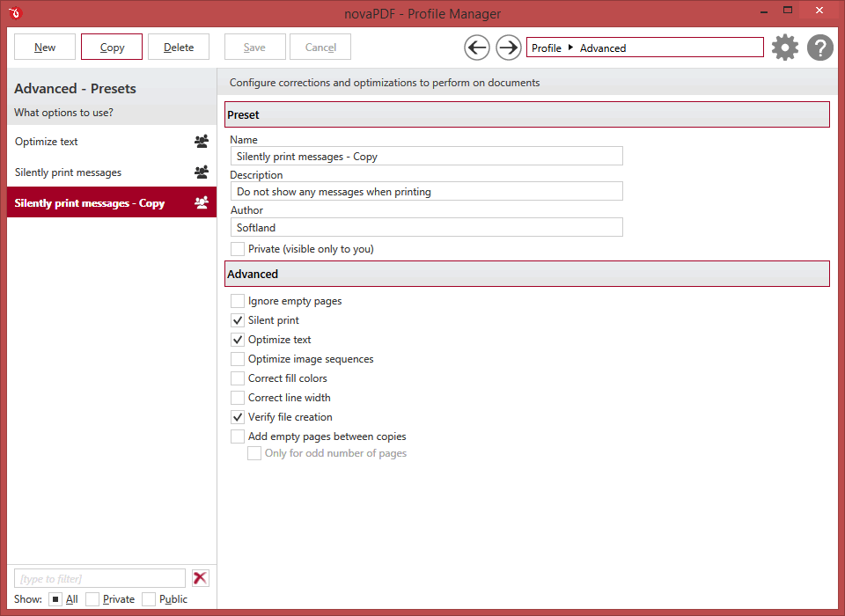Enable Private (visible only to you) checkbox
The image size is (845, 616).
coord(238,249)
